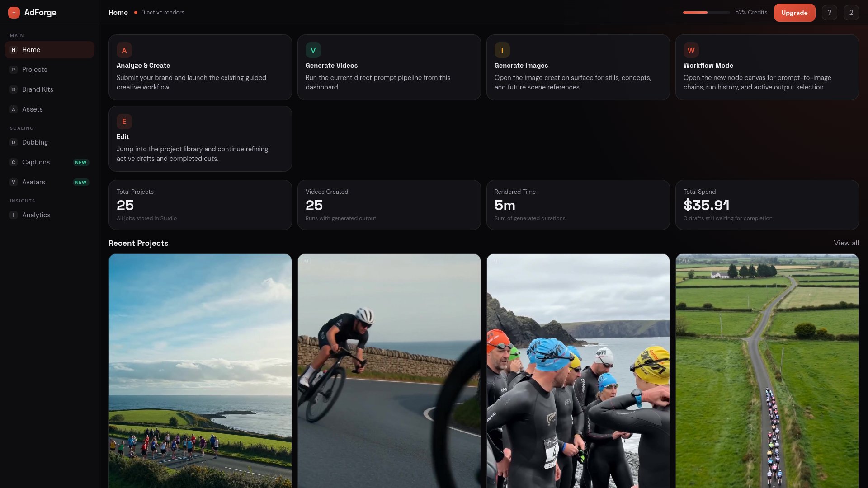Open the aerial country road project thumbnail
The image size is (868, 488).
click(767, 371)
